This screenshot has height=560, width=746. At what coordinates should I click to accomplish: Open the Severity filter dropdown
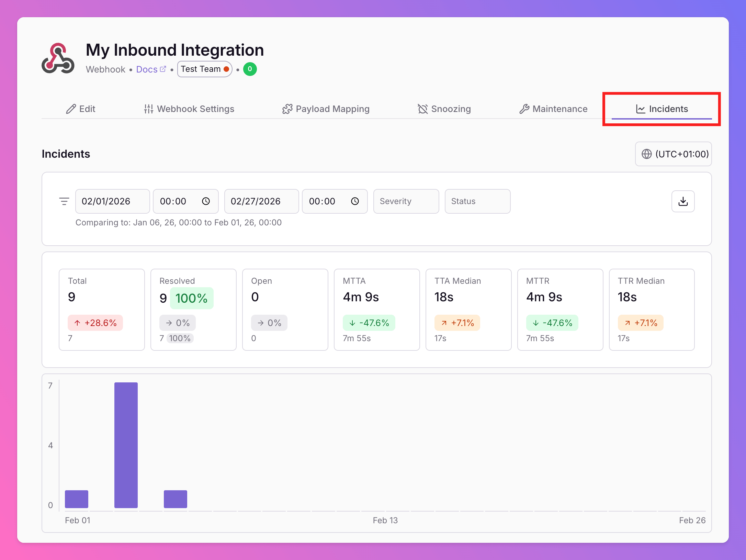coord(406,201)
